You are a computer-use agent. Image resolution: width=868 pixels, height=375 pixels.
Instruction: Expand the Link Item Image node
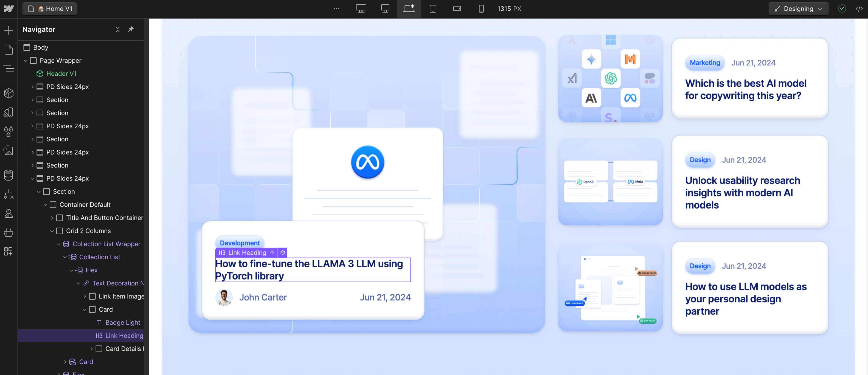pyautogui.click(x=85, y=297)
